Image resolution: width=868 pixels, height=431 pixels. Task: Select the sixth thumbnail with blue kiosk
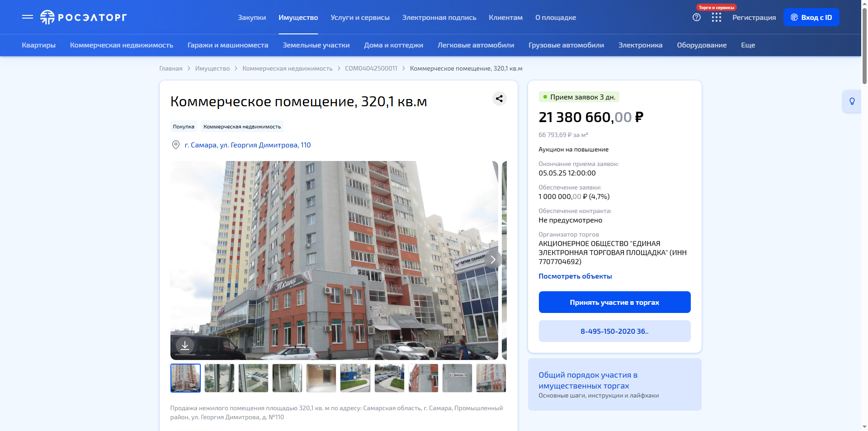[x=355, y=378]
